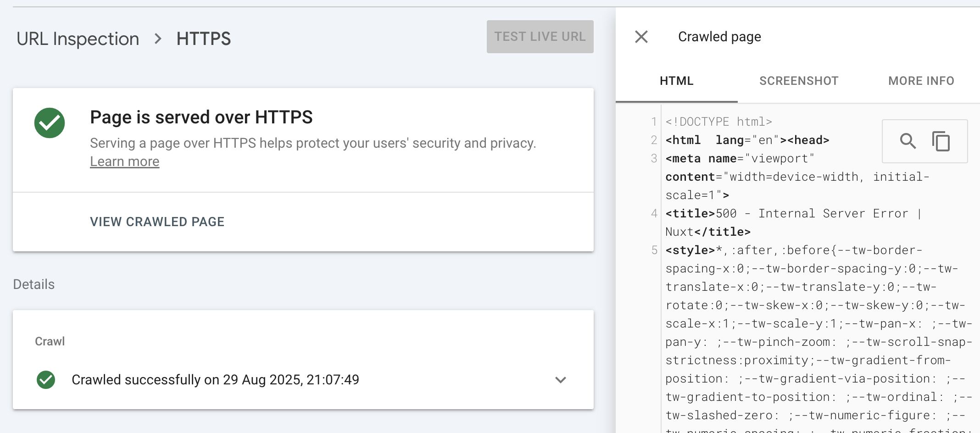Click the DOCTYPE html line of code
Viewport: 980px width, 433px height.
(x=718, y=122)
